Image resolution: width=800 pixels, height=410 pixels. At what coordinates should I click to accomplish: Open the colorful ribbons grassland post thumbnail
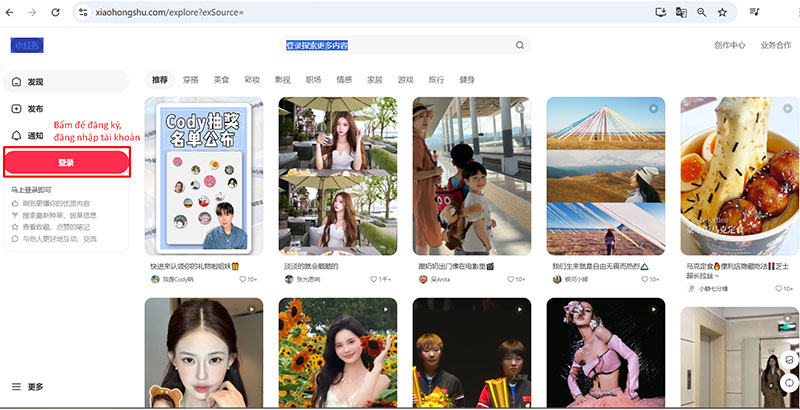[x=606, y=176]
